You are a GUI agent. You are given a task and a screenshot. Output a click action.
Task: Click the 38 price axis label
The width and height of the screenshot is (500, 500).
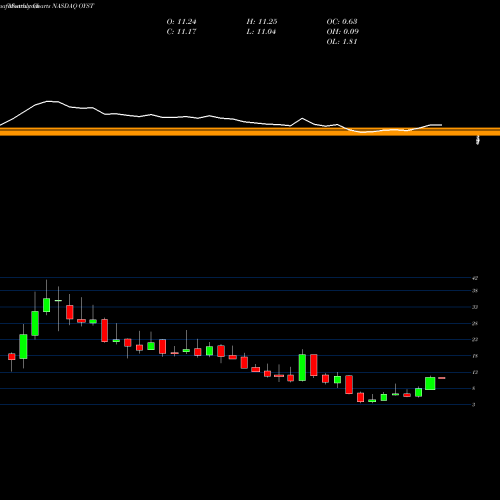pos(475,291)
